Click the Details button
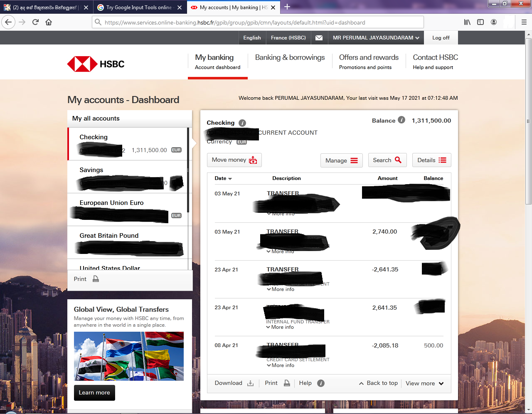The width and height of the screenshot is (532, 414). 432,160
